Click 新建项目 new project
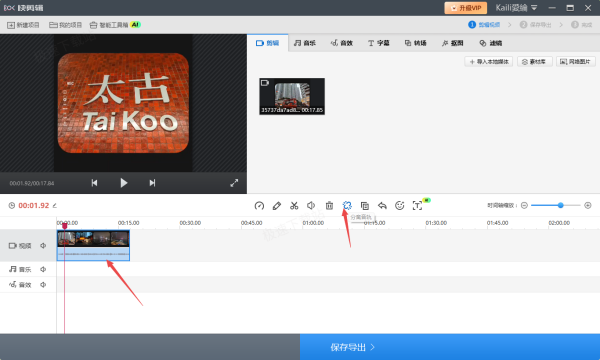The height and width of the screenshot is (360, 600). click(23, 25)
